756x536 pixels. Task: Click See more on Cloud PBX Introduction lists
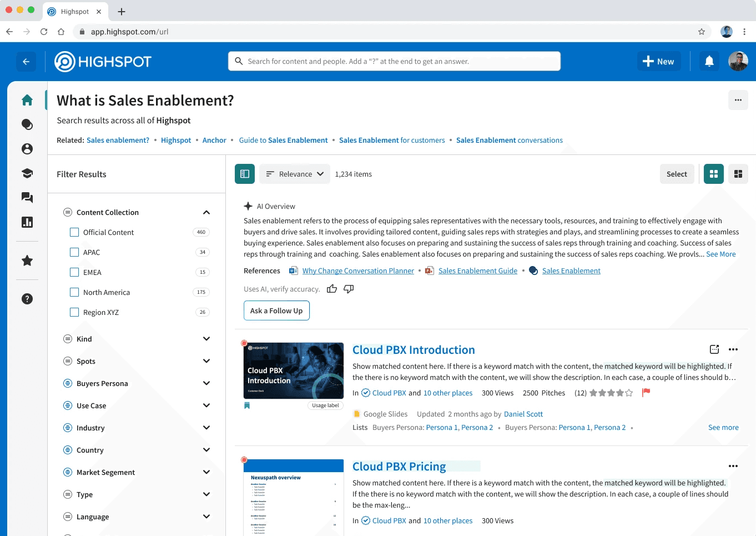723,428
